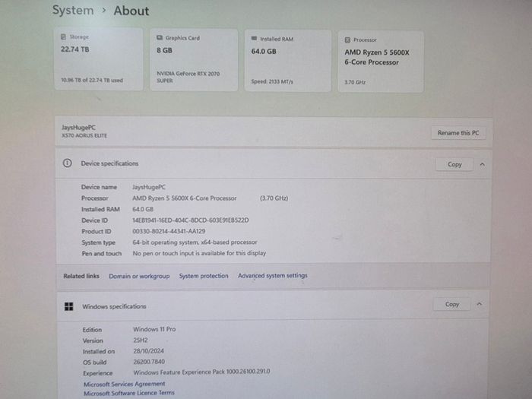Screen dimensions: 532x399
Task: Select the AMD Ryzen 5 5600X processor value row
Action: pos(184,198)
